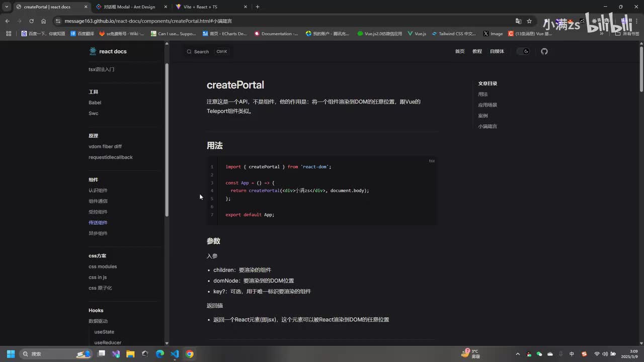Open a new browser tab
Image resolution: width=644 pixels, height=362 pixels.
click(x=258, y=7)
